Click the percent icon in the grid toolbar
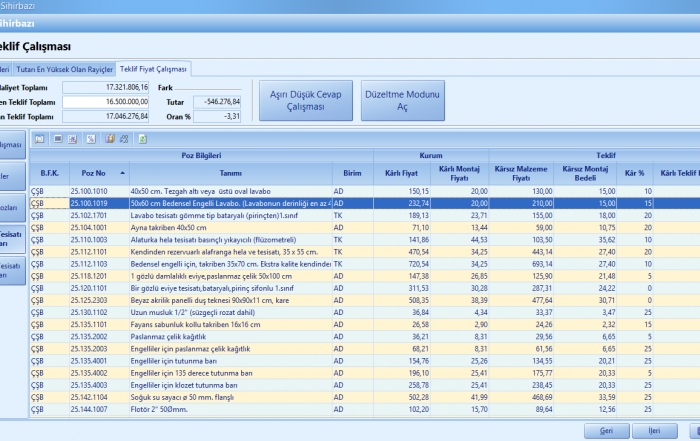This screenshot has width=700, height=441. [90, 138]
